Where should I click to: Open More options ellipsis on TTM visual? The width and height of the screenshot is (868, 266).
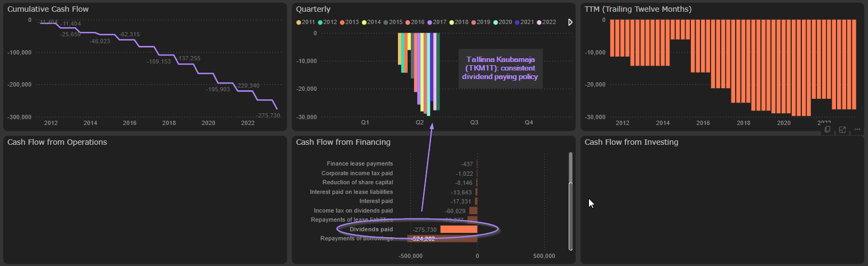tap(857, 130)
